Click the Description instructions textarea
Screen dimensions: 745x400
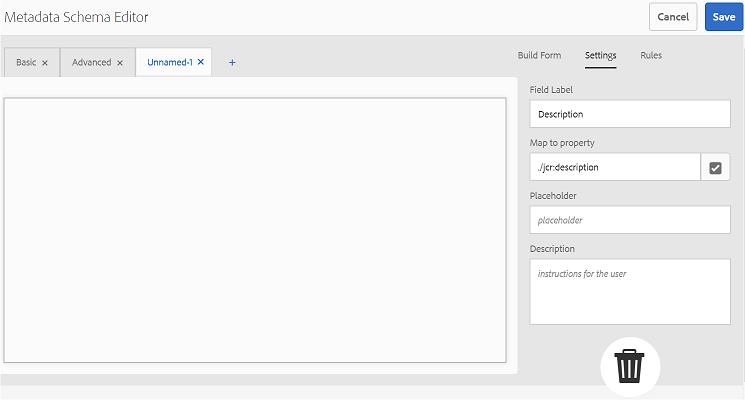pyautogui.click(x=629, y=291)
